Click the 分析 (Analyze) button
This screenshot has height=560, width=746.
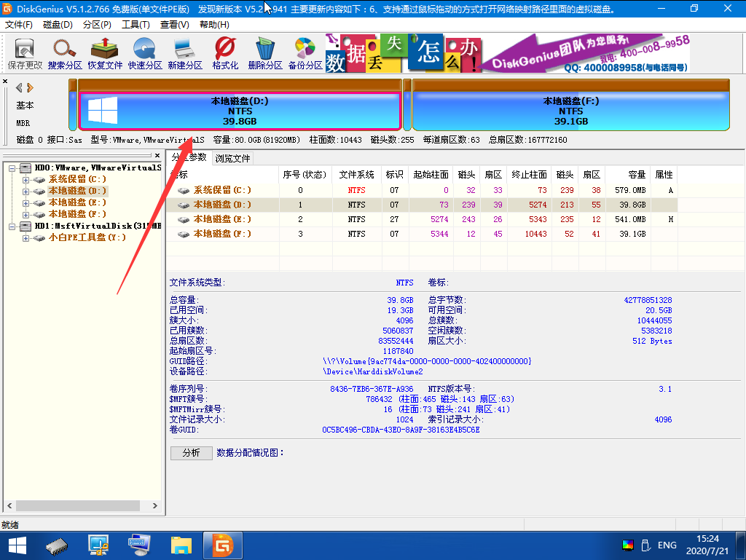191,453
